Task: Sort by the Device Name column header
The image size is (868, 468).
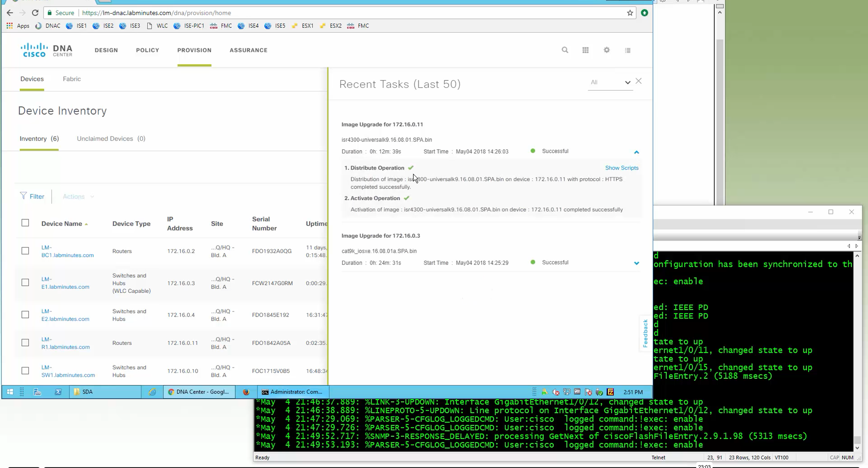Action: tap(62, 224)
